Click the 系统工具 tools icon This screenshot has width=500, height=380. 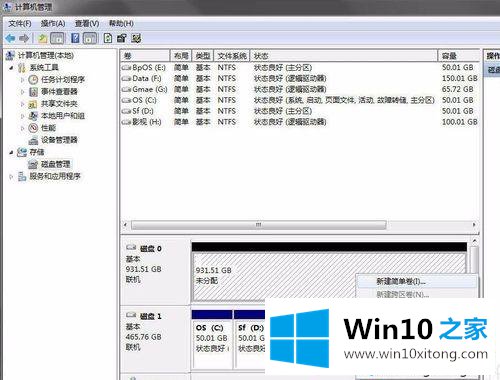click(x=22, y=68)
